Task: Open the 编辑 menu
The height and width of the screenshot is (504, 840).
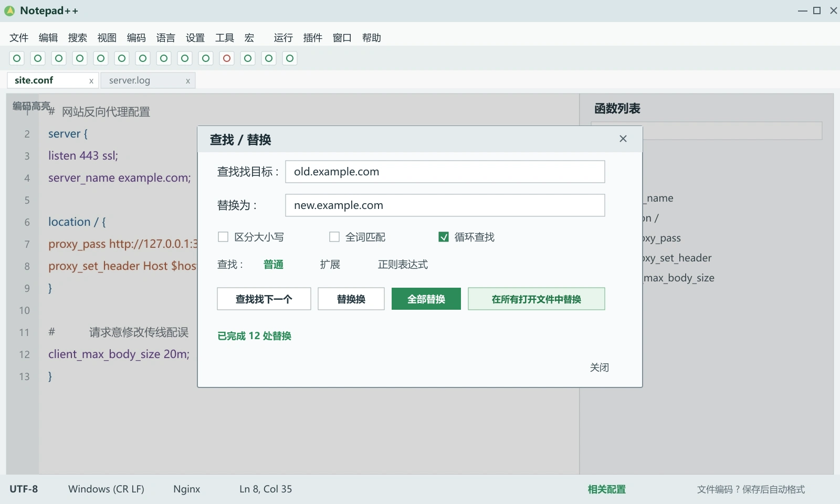Action: click(x=48, y=38)
